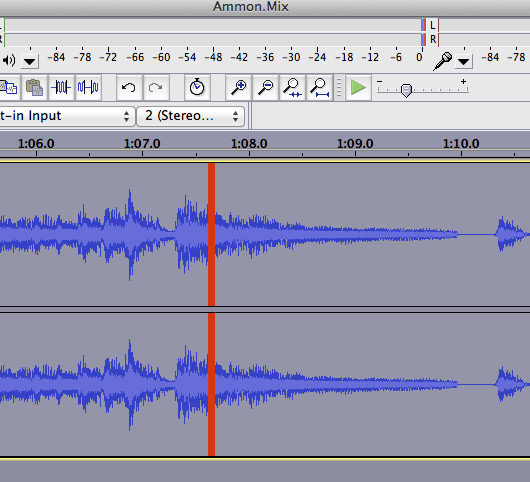Click green Play-at-speed button
The image size is (530, 482).
pos(358,88)
